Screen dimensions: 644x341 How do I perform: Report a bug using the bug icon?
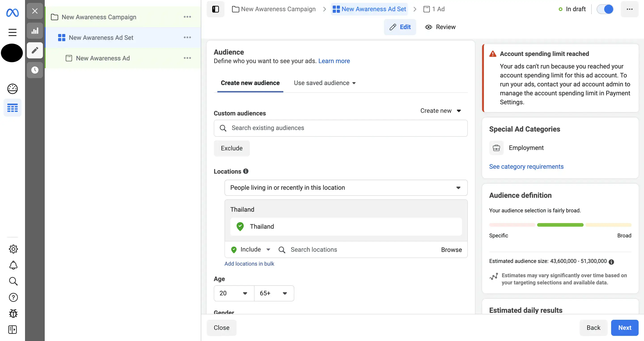13,313
